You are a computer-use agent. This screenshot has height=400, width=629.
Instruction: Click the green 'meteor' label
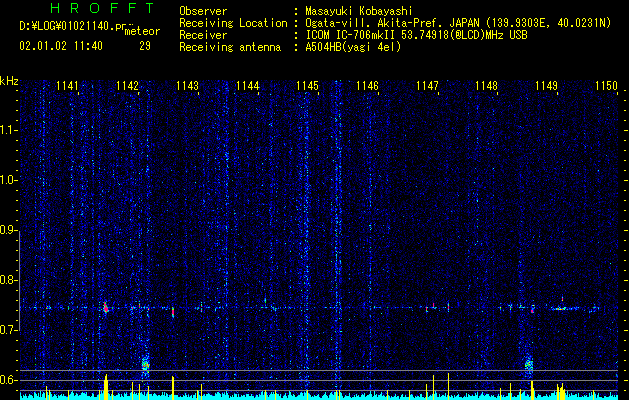pos(142,31)
